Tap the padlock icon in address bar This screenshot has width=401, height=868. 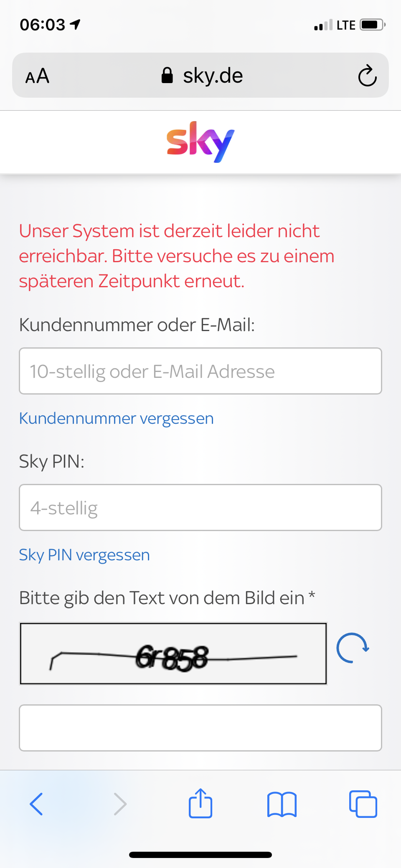(167, 76)
